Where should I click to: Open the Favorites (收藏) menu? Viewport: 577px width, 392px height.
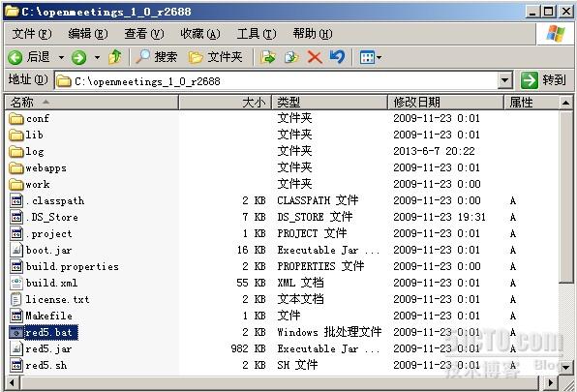[200, 34]
